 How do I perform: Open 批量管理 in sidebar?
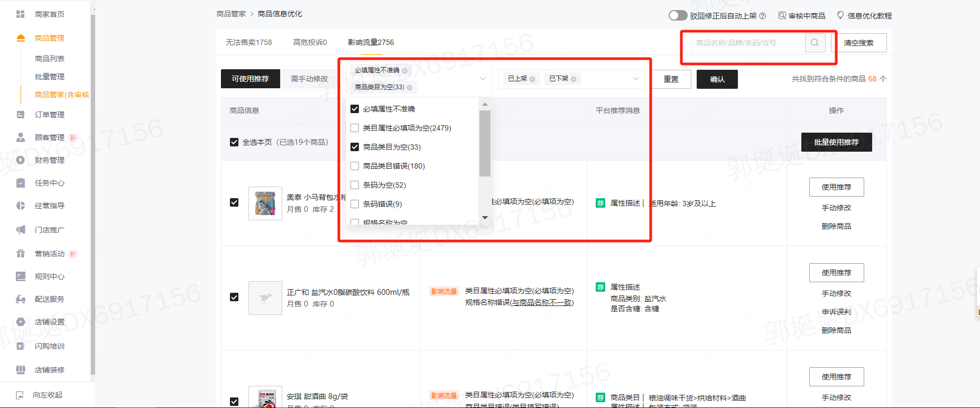50,77
